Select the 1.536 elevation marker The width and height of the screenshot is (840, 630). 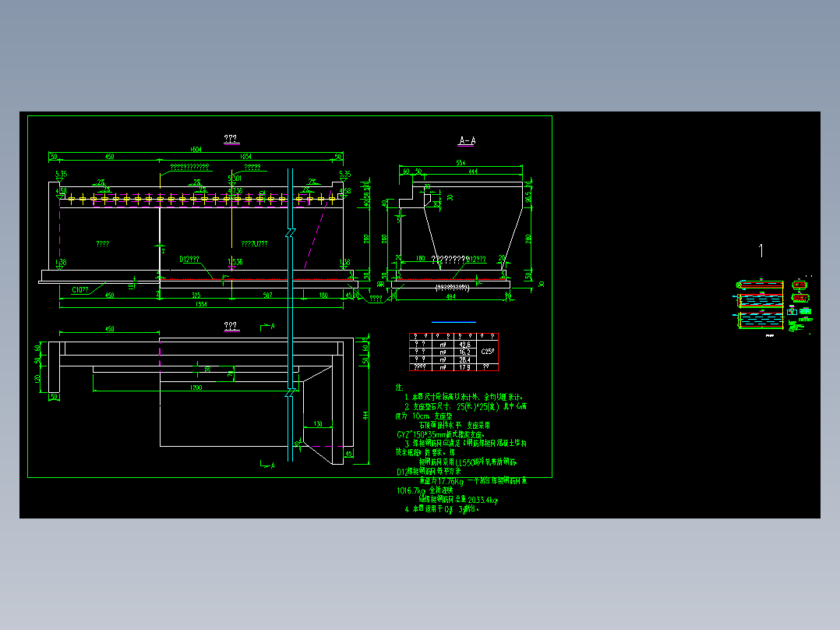pos(235,262)
